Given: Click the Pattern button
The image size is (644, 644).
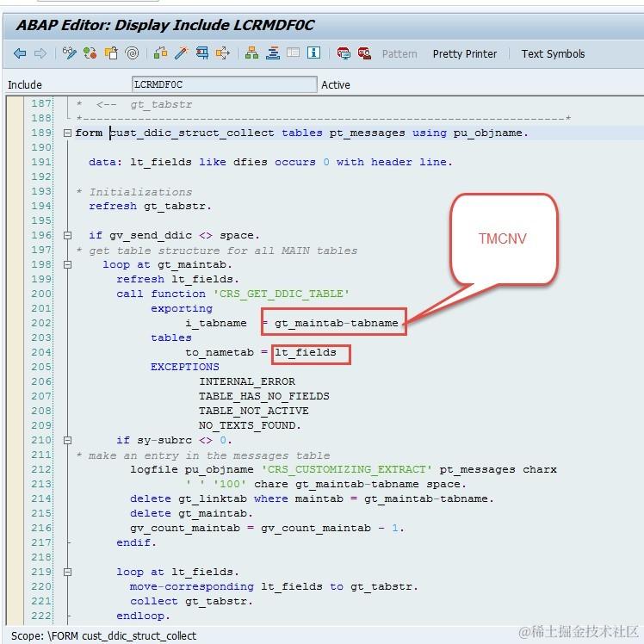Looking at the screenshot, I should [x=399, y=54].
